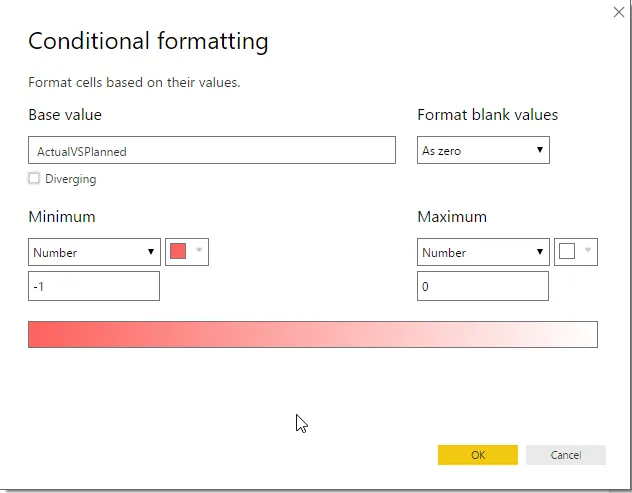Open the Maximum Number type dropdown

(x=483, y=252)
